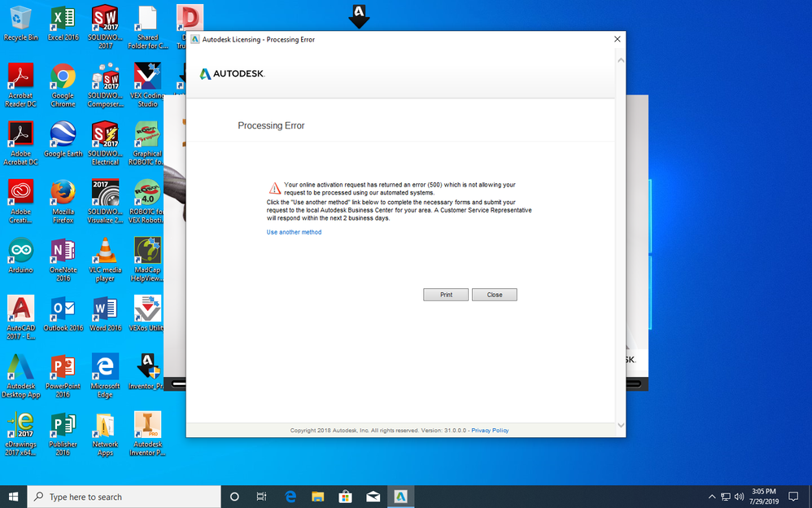Show hidden system tray icons
The height and width of the screenshot is (508, 812).
[712, 497]
